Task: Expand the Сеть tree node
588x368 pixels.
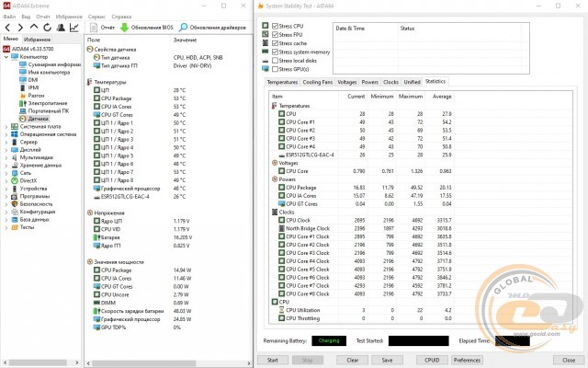Action: [6, 173]
